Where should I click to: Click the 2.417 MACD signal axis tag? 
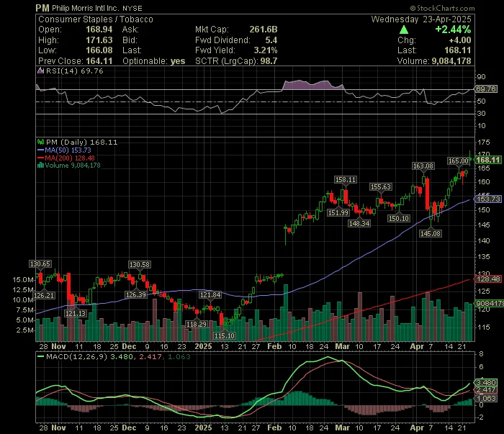tap(486, 390)
